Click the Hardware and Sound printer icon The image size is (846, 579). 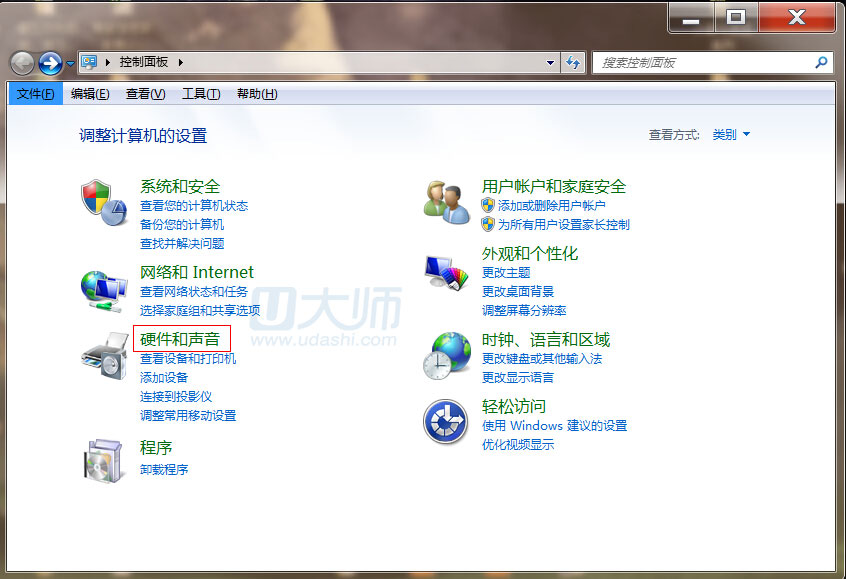click(x=104, y=357)
